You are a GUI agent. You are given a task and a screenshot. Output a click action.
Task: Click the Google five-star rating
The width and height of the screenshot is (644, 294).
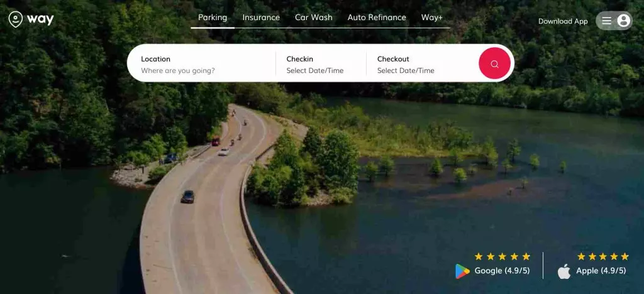pos(502,257)
